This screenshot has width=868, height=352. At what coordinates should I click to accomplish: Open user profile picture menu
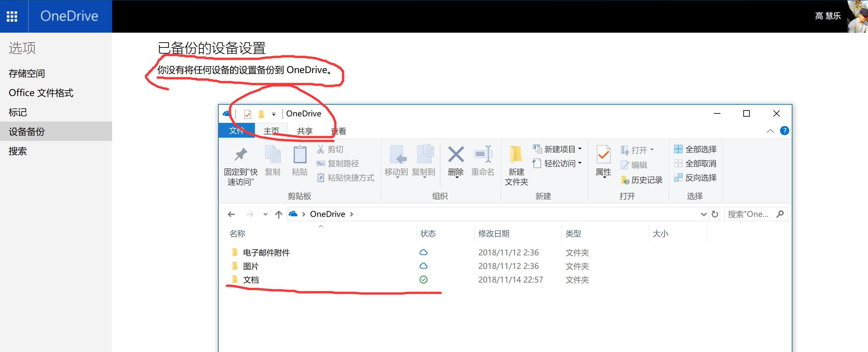click(x=858, y=16)
